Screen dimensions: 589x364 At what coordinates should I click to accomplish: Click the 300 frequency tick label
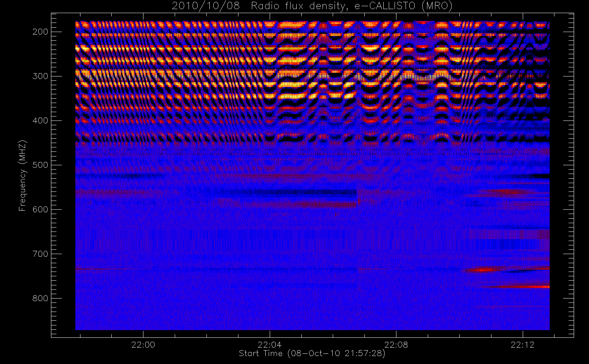(x=40, y=76)
